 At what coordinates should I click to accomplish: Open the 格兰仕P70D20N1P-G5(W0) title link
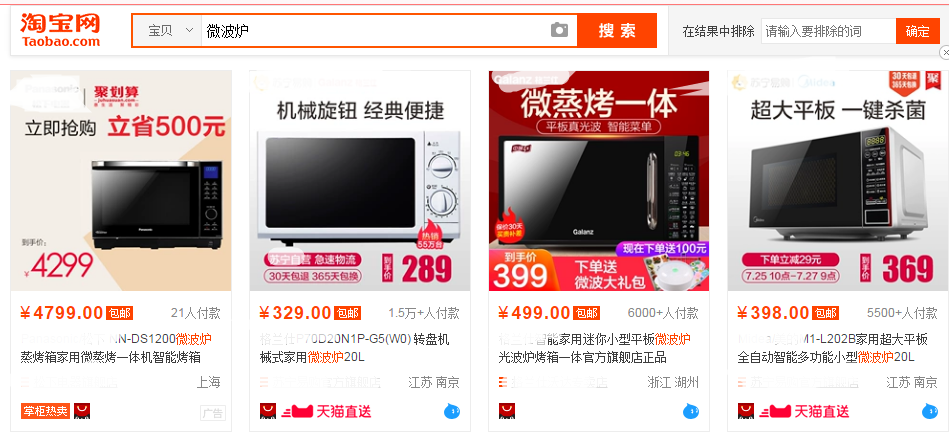tap(355, 348)
